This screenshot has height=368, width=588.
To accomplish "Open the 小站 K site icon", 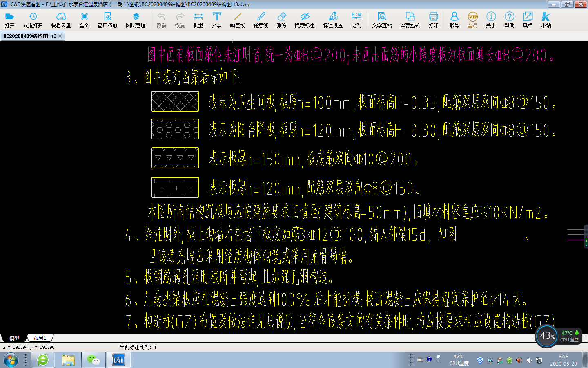I will [x=546, y=20].
